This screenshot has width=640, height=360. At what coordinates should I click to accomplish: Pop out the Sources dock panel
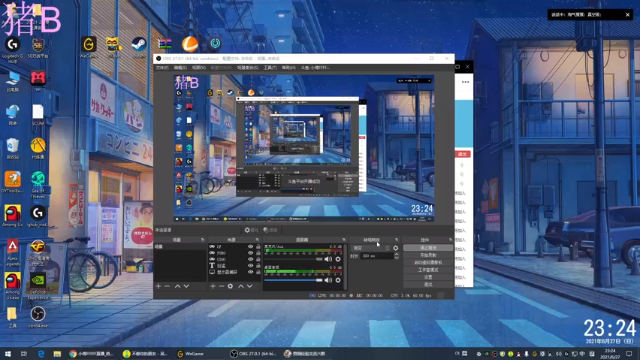(257, 240)
